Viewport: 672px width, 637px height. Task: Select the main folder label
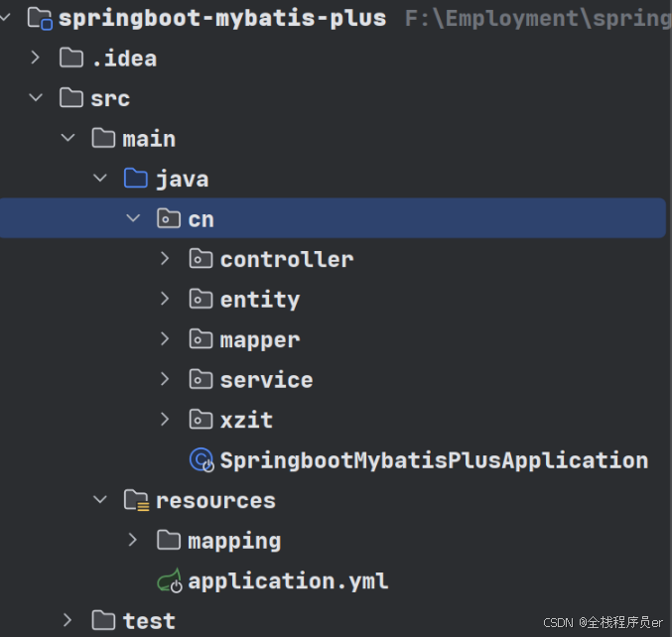[x=149, y=139]
